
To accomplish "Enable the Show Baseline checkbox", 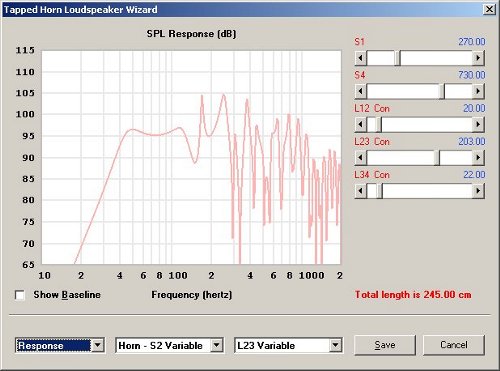I will point(20,295).
